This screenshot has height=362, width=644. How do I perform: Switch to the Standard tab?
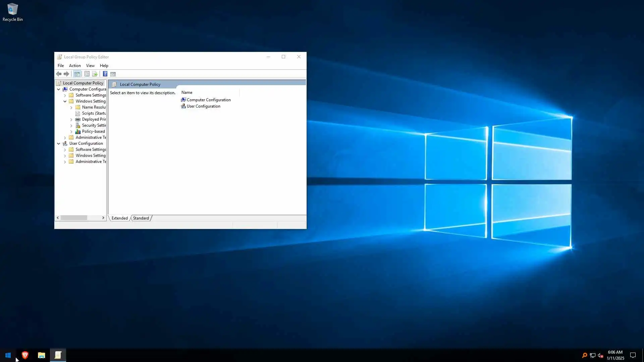click(x=141, y=218)
